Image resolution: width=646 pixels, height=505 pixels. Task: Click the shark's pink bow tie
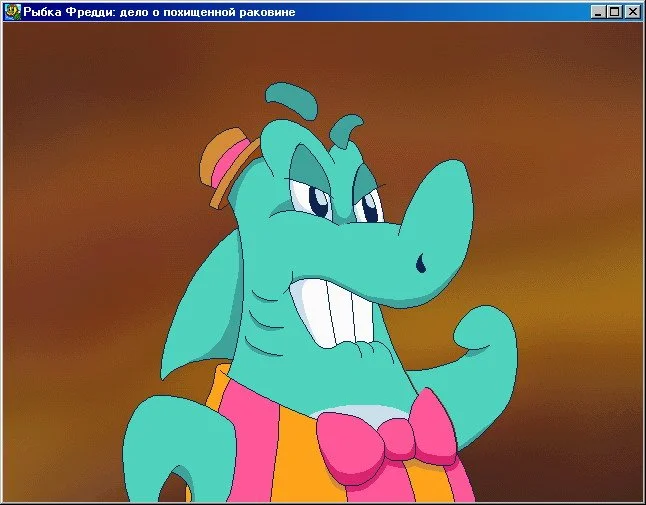pyautogui.click(x=385, y=439)
